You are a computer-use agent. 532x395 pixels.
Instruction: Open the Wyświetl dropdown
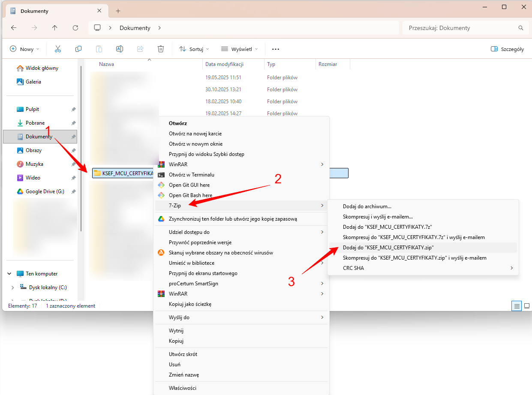point(240,49)
